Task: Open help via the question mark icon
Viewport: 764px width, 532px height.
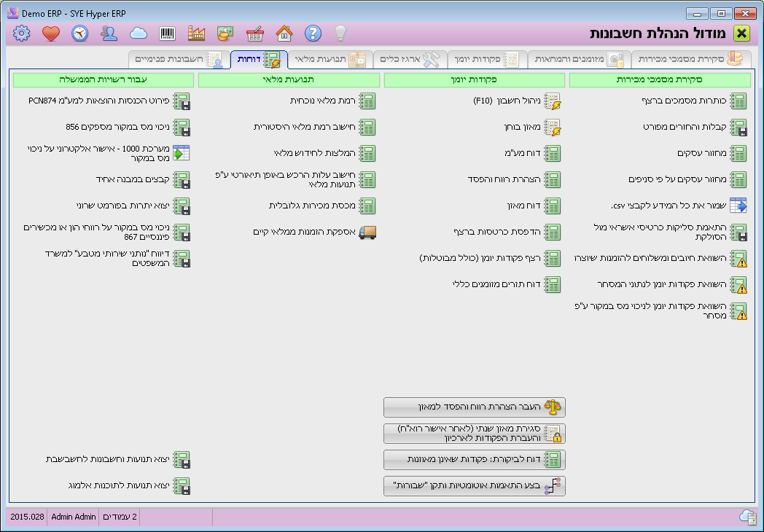Action: coord(313,33)
